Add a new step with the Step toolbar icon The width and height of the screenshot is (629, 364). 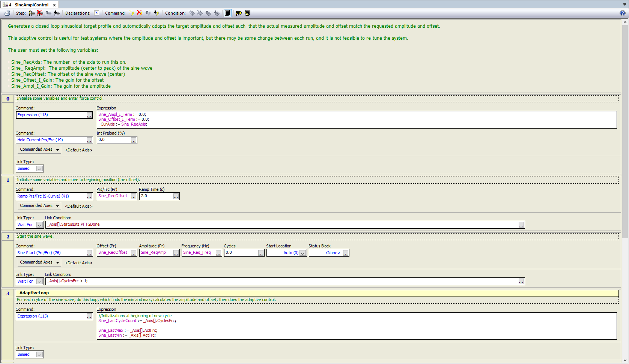[x=32, y=13]
